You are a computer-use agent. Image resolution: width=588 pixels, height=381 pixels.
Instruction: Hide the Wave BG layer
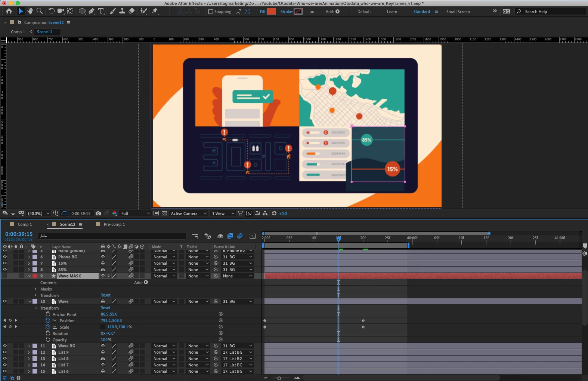coord(5,346)
